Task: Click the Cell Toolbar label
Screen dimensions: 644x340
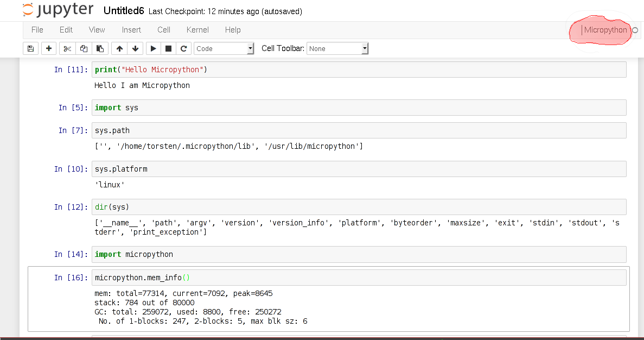Action: tap(283, 48)
